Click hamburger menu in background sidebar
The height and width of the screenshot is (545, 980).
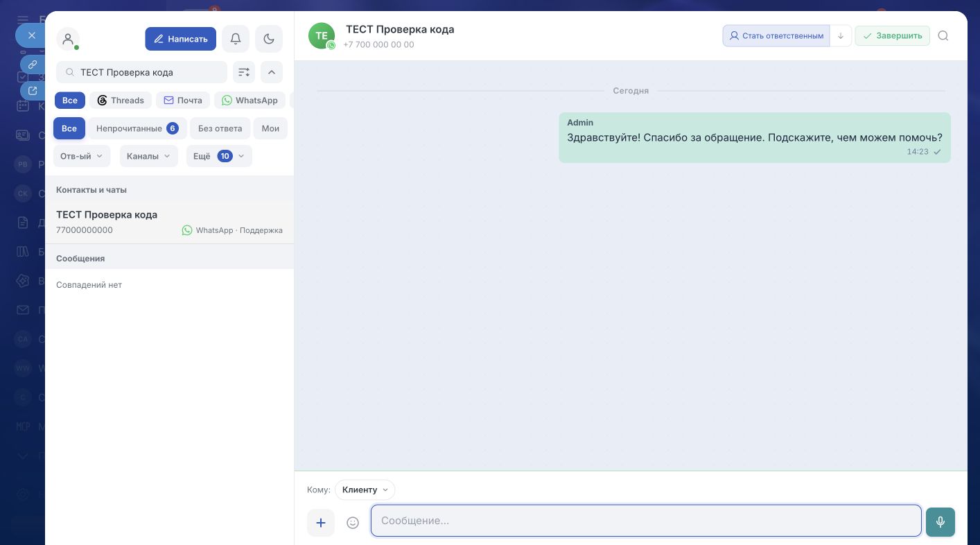click(x=23, y=19)
